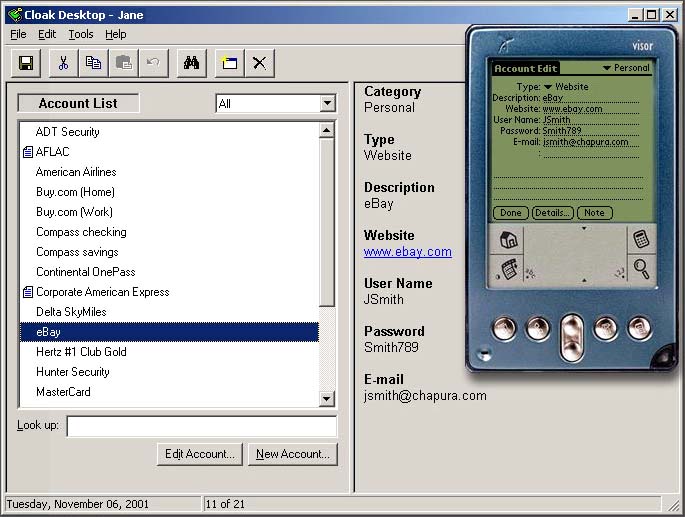Screen dimensions: 685x517
Task: Click the Delete X toolbar icon
Action: [x=259, y=63]
